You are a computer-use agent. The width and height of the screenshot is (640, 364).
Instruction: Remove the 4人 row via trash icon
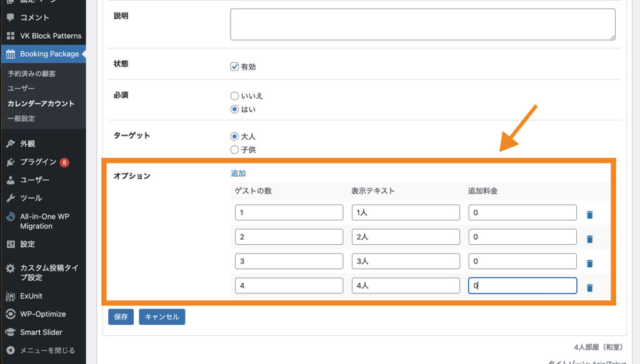[589, 288]
